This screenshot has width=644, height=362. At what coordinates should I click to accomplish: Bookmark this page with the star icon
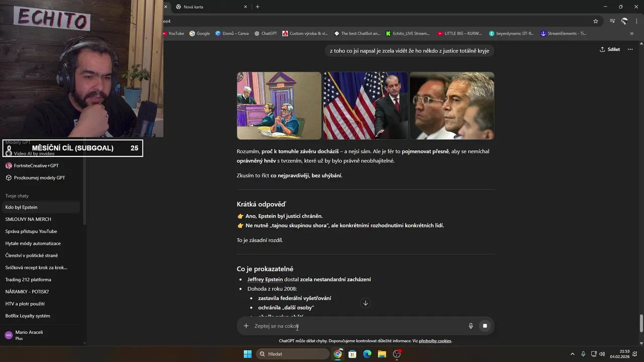point(596,21)
